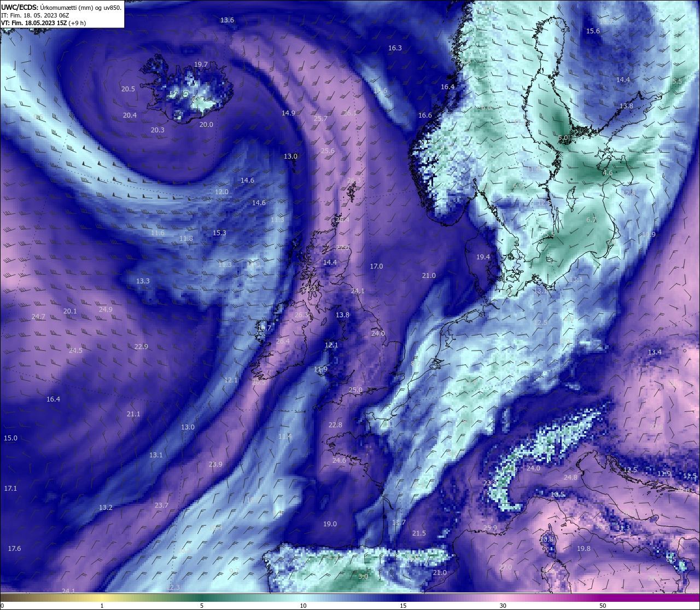The image size is (700, 610).
Task: Click the 16.3 value label
Action: pos(395,48)
